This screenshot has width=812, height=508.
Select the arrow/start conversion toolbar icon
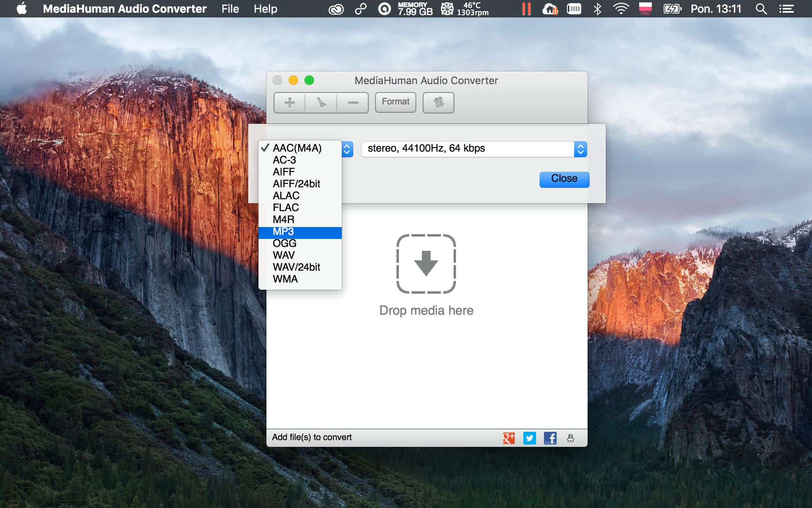321,102
